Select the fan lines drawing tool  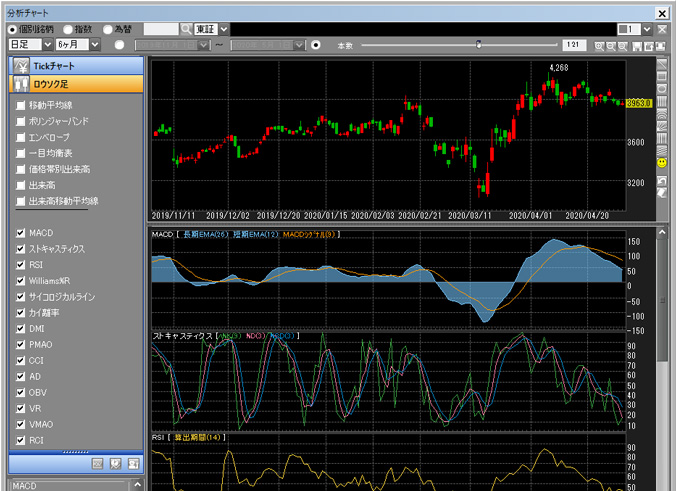coord(661,126)
